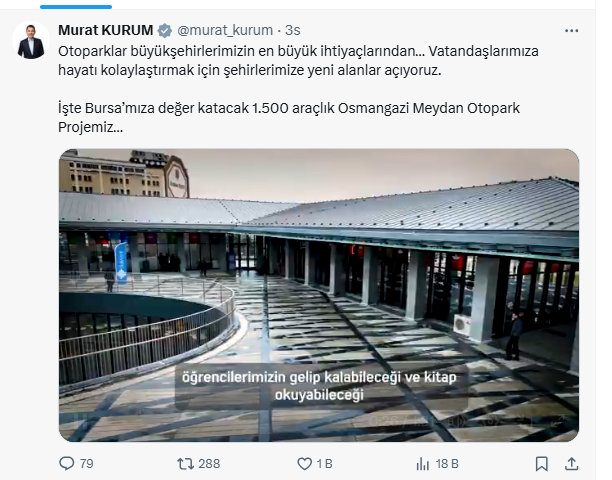Click the tweet text about Otoparklar
The height and width of the screenshot is (480, 612).
(x=298, y=60)
